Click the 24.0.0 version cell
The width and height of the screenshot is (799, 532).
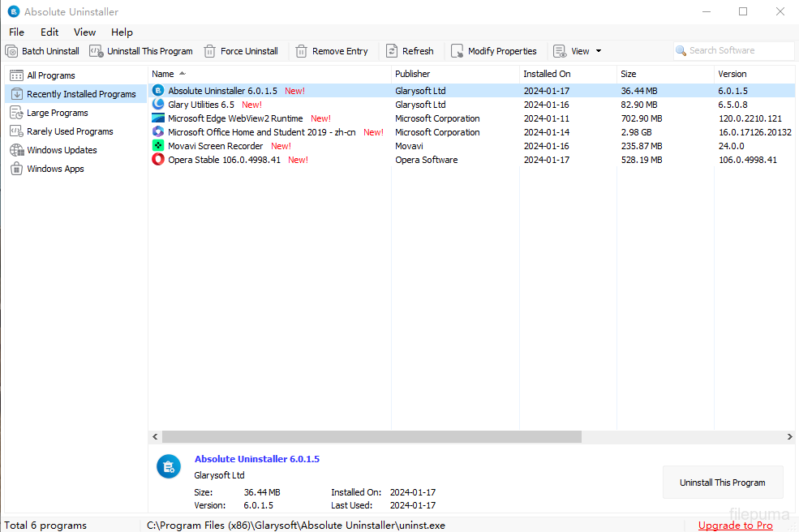click(731, 146)
